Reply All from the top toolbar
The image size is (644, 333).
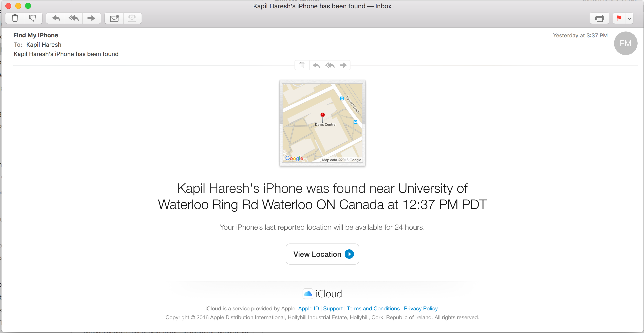(74, 18)
